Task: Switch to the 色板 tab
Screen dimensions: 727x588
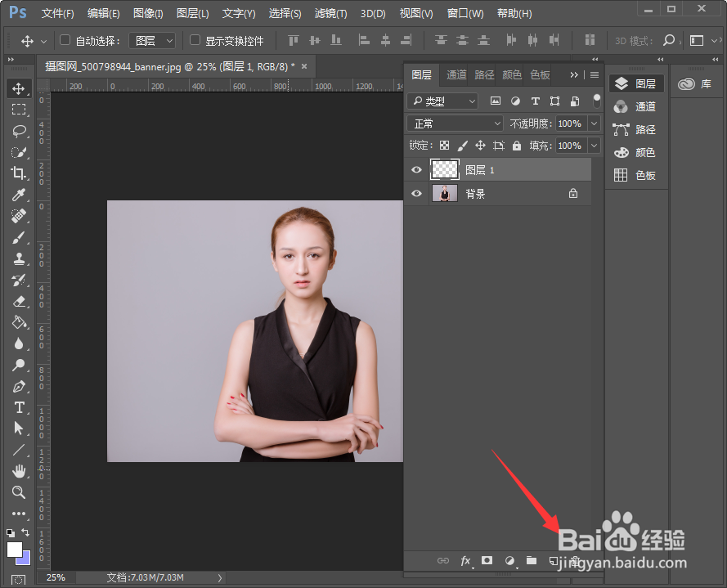Action: point(540,74)
